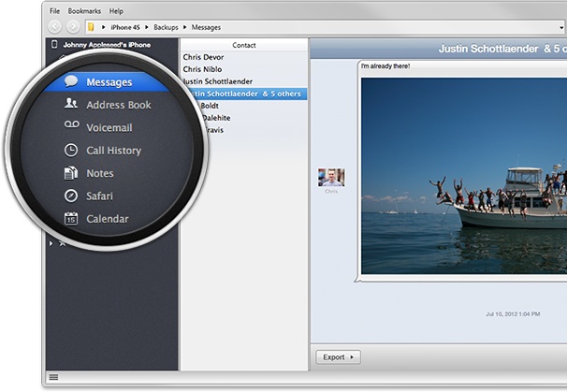Click the boat photo in the message
The image size is (567, 392).
tap(463, 175)
